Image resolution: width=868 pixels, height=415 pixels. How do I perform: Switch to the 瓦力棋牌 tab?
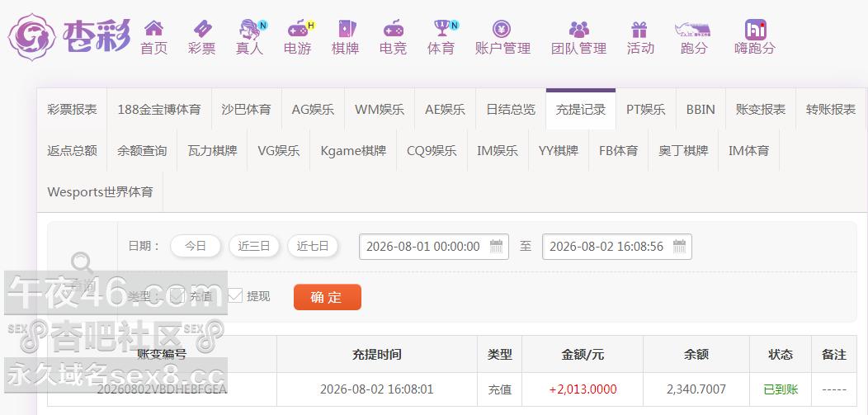(x=212, y=150)
